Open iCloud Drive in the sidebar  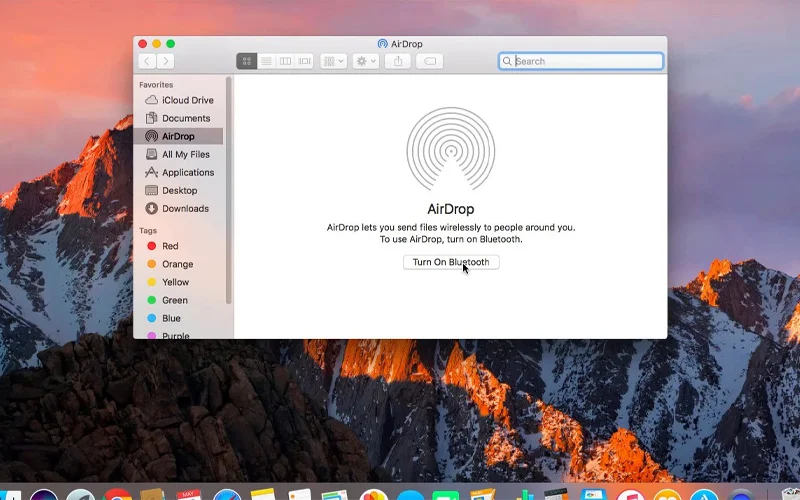pos(179,100)
